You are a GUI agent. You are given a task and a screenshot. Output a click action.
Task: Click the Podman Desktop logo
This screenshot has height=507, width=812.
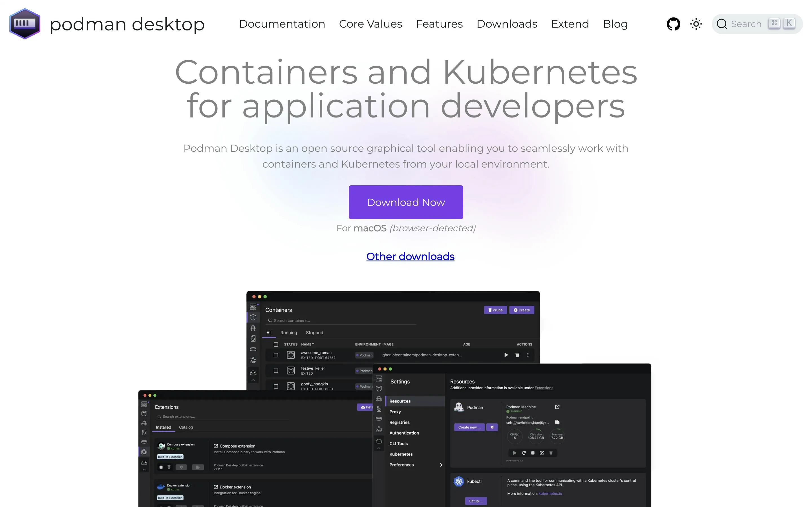(x=25, y=24)
